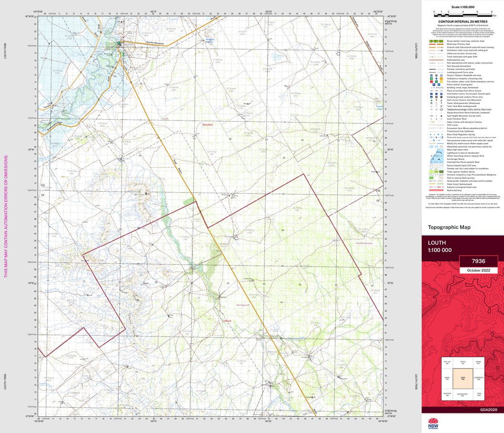Click the 'Scale 1:100,000' heading
This screenshot has width=504, height=433.
(x=463, y=7)
